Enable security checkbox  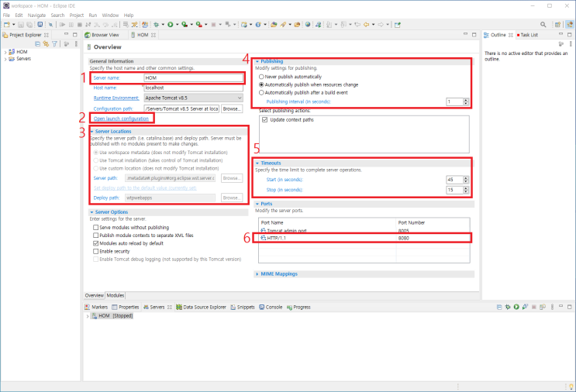[x=96, y=252]
